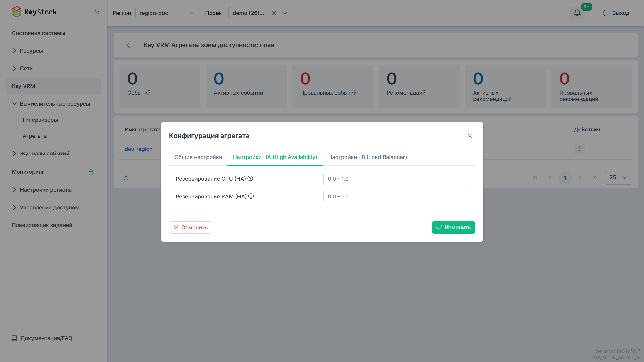
Task: Go to the next page of results
Action: (x=580, y=178)
